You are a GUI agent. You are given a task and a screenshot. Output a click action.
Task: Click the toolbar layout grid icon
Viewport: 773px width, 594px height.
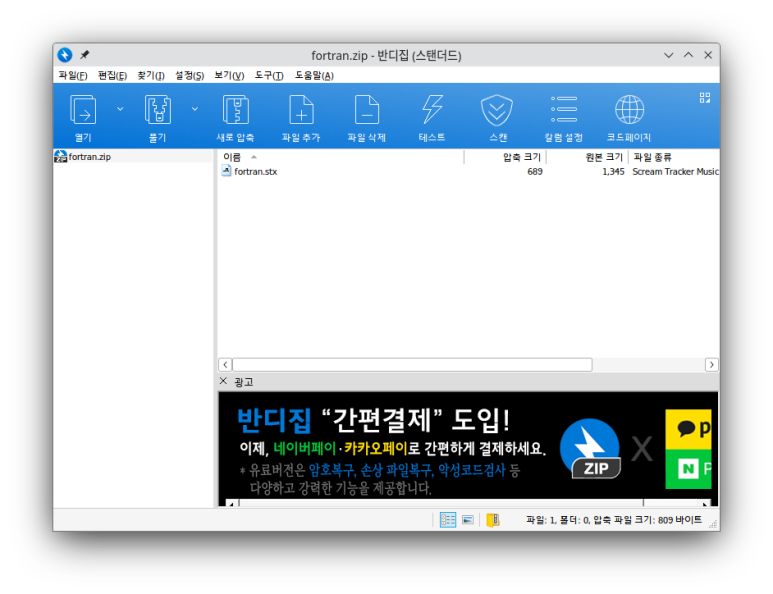[704, 98]
